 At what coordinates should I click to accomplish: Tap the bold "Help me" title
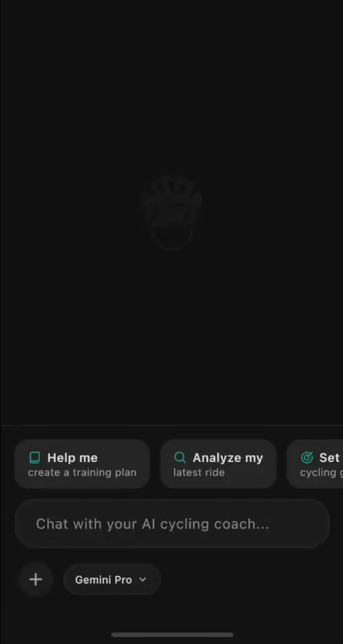pos(72,458)
